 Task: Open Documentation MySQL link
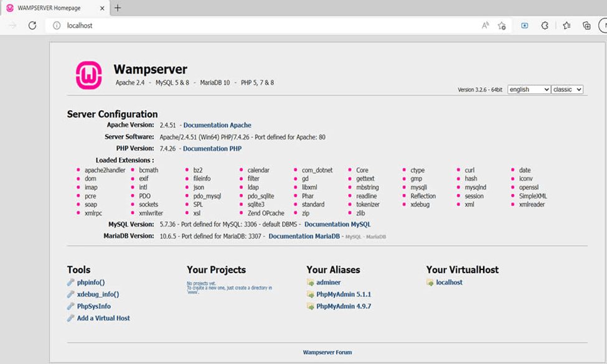tap(337, 225)
